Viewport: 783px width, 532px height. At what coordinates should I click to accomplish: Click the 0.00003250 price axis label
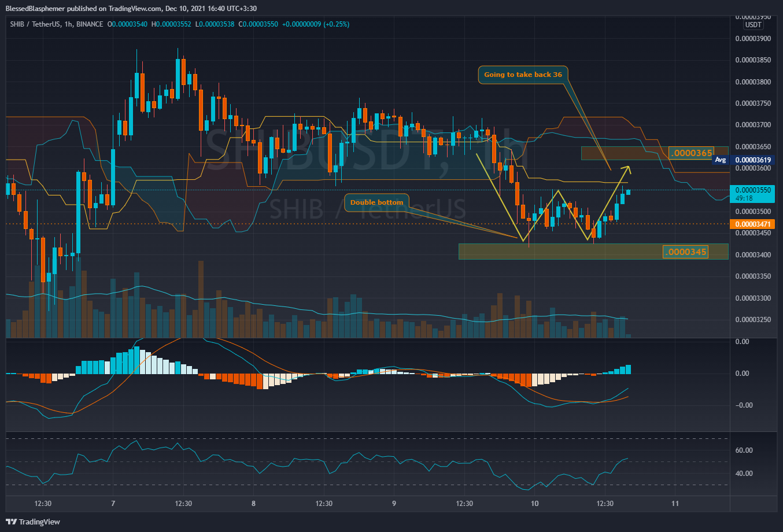click(x=752, y=320)
